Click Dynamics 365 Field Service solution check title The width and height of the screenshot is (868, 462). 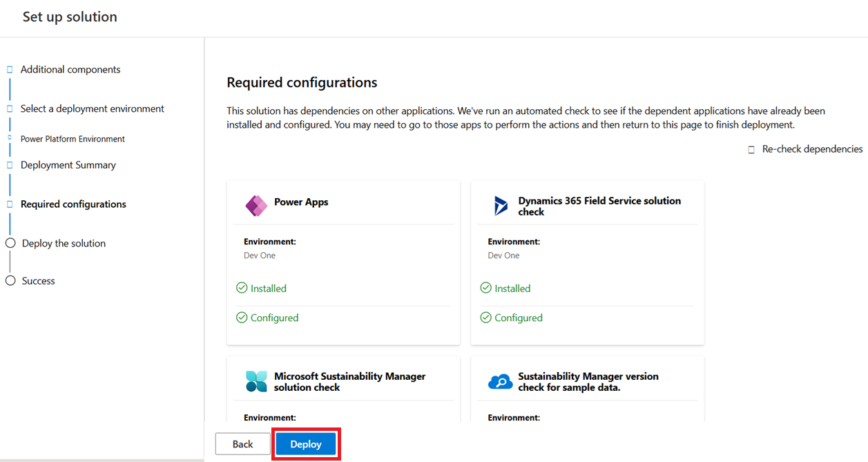pyautogui.click(x=599, y=206)
